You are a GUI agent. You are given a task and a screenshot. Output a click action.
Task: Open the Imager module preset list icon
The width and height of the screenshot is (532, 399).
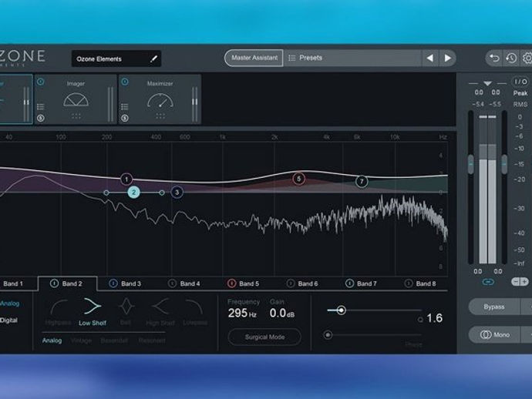click(x=40, y=107)
